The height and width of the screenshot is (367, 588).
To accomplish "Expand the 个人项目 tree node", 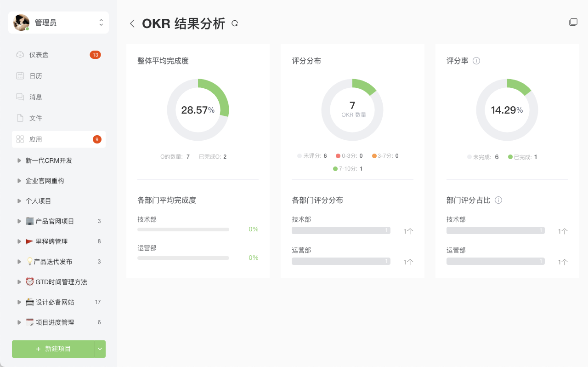I will tap(19, 201).
